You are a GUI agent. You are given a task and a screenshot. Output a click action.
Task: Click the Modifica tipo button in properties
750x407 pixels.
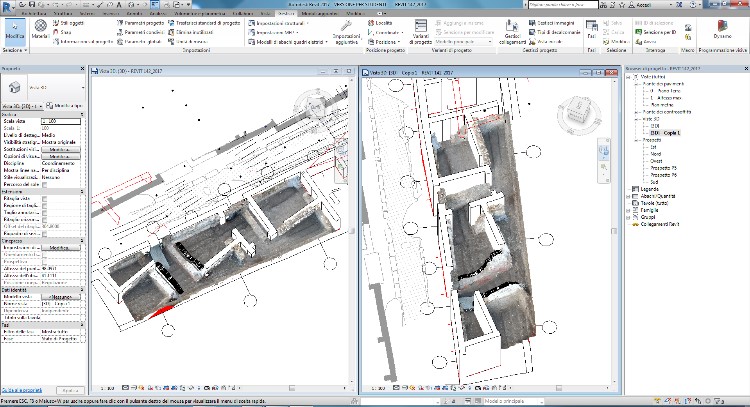point(62,104)
